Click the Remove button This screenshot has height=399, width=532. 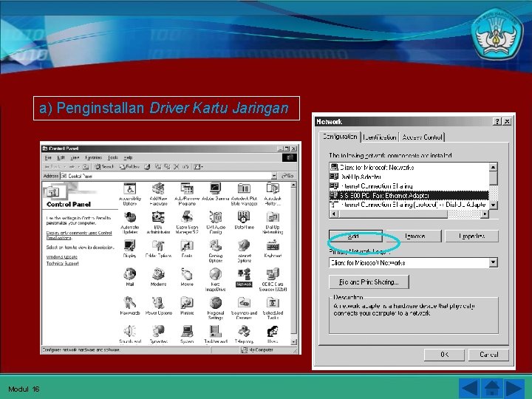tap(415, 236)
